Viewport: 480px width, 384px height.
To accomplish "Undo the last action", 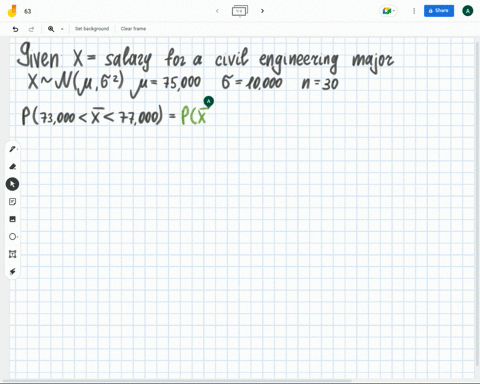I will tap(15, 29).
